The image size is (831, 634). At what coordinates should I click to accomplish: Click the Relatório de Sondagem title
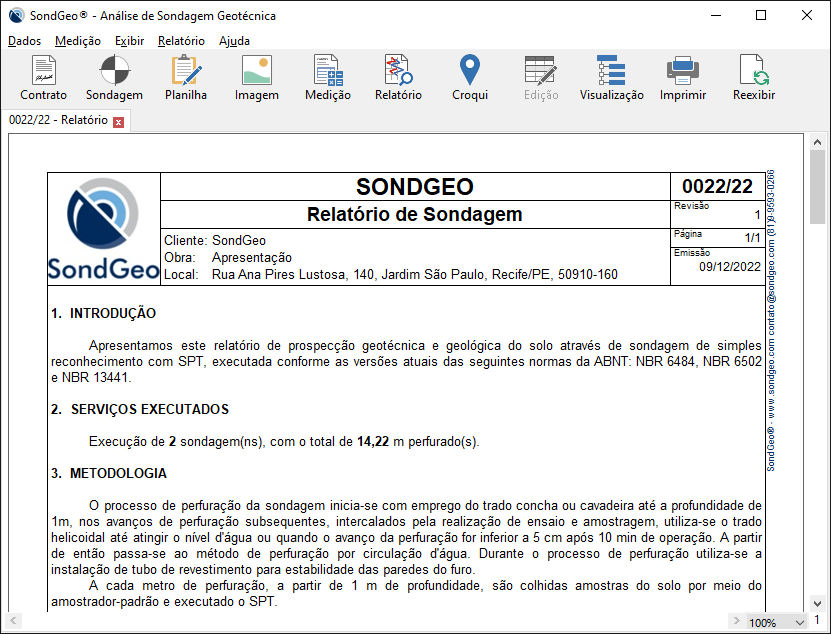[414, 214]
